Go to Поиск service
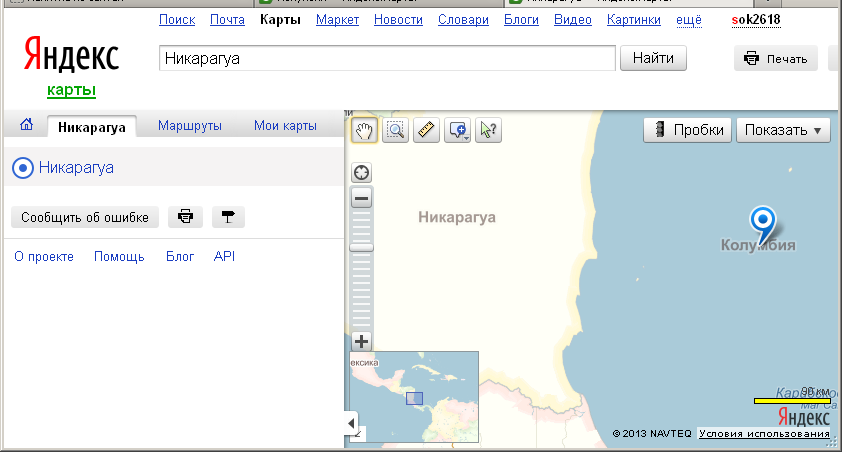Image resolution: width=842 pixels, height=452 pixels. point(177,20)
